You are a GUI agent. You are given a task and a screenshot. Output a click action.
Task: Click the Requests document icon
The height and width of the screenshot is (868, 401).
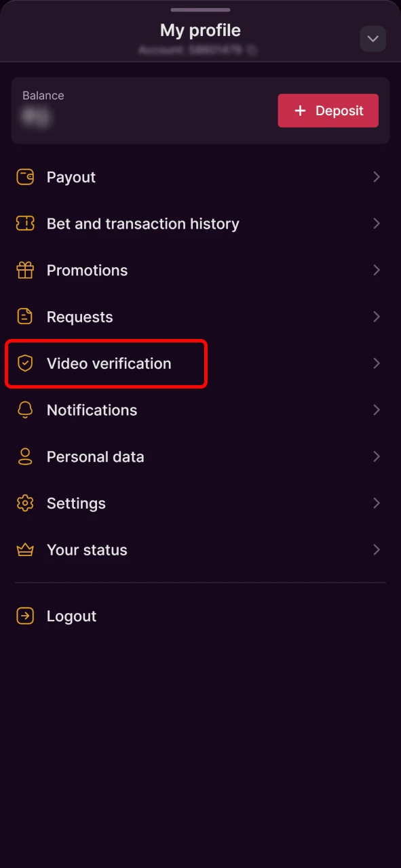25,317
